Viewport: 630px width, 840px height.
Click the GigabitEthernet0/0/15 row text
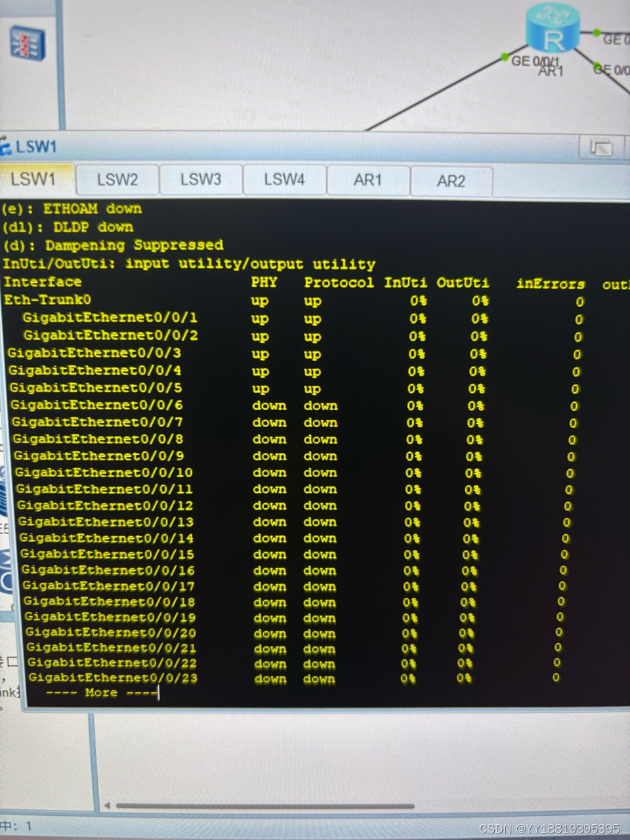(107, 554)
